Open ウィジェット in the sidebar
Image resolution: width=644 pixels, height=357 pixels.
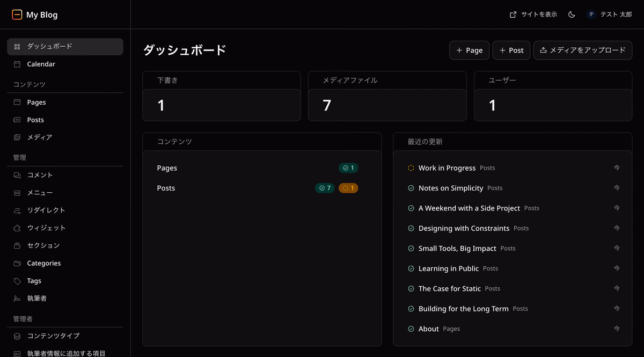65,228
